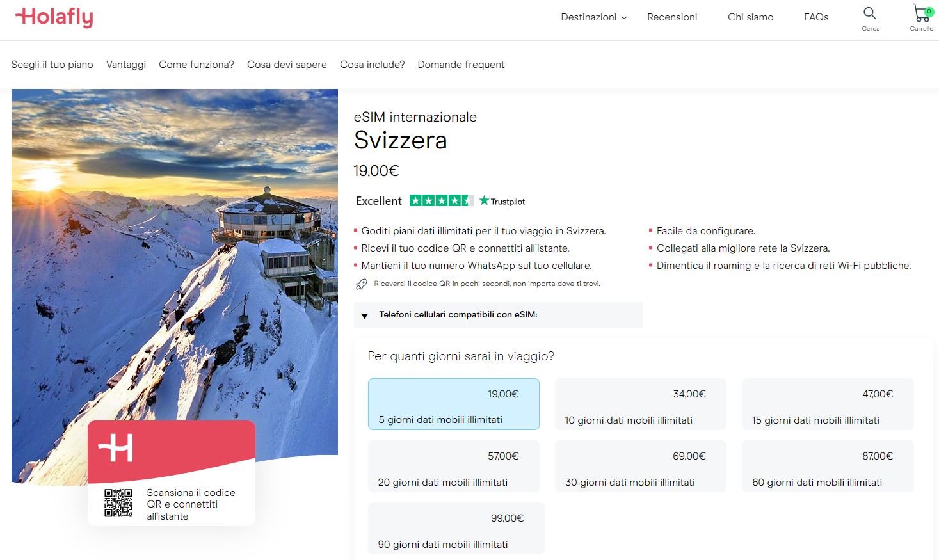
Task: Click the Trustpilot logo
Action: (x=502, y=201)
